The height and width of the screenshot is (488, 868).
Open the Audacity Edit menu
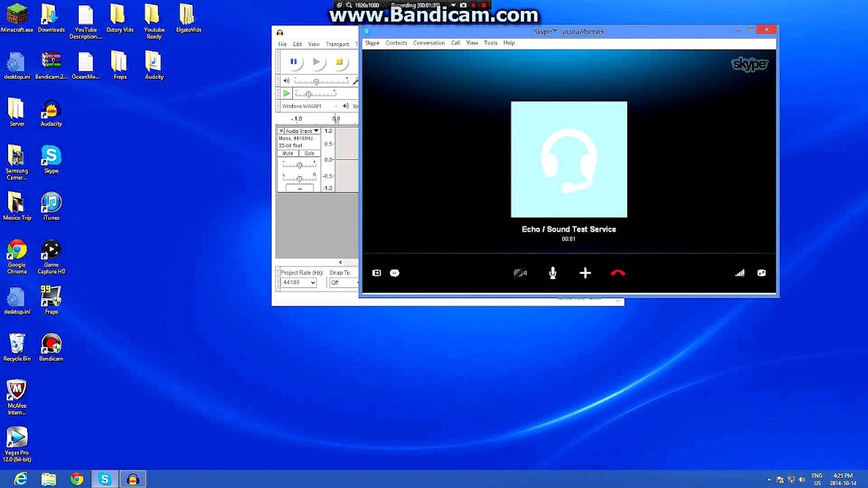click(x=298, y=44)
